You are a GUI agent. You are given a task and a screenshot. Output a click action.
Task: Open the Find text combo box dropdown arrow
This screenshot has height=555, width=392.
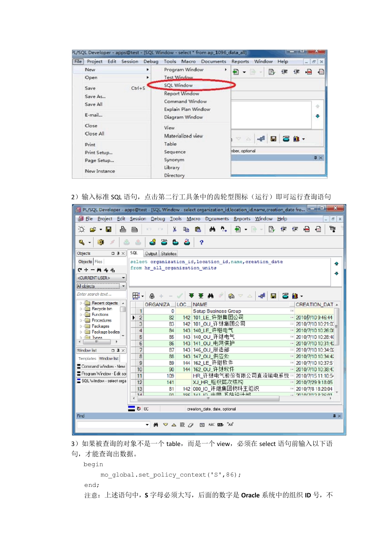click(147, 425)
